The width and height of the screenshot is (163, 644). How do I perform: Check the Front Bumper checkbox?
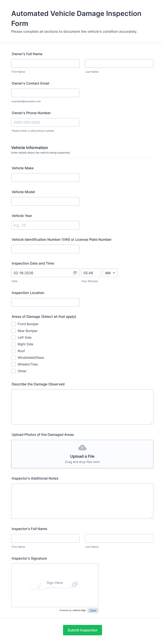pyautogui.click(x=13, y=324)
